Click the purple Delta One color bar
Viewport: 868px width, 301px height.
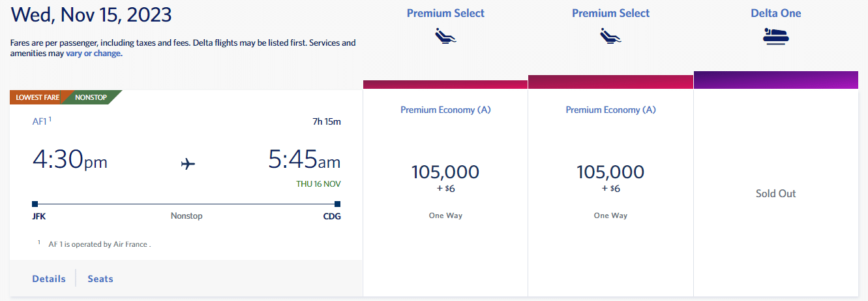pyautogui.click(x=775, y=80)
